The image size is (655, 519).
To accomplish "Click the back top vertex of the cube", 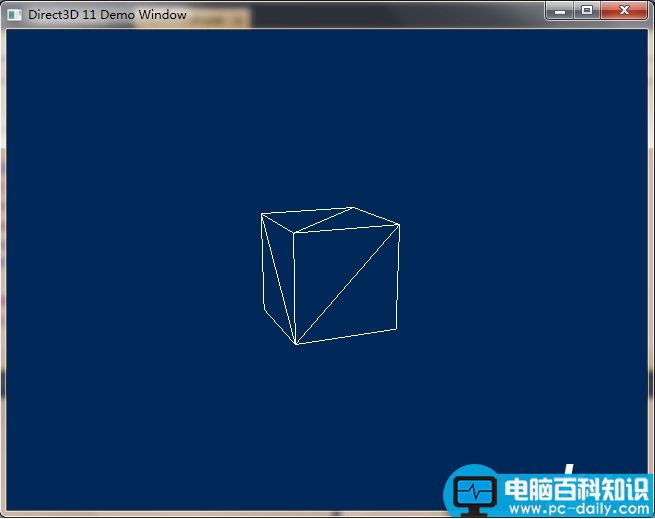I will pos(353,207).
